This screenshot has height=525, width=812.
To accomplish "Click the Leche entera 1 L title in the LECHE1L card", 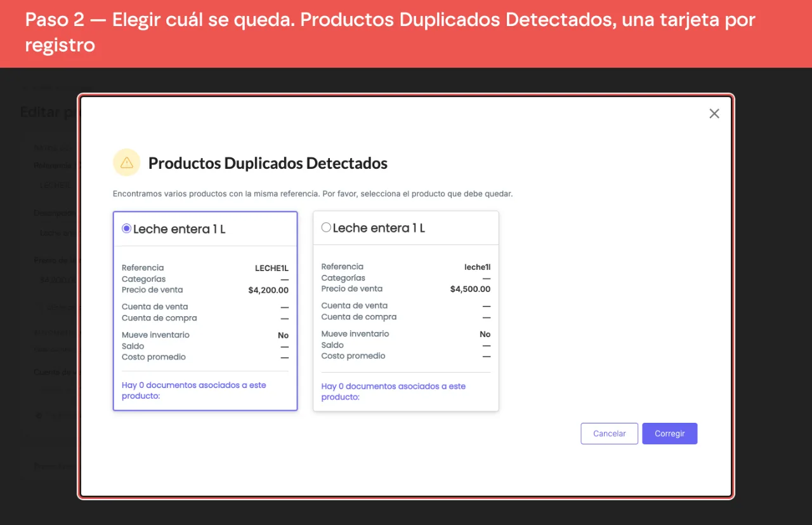I will [180, 229].
